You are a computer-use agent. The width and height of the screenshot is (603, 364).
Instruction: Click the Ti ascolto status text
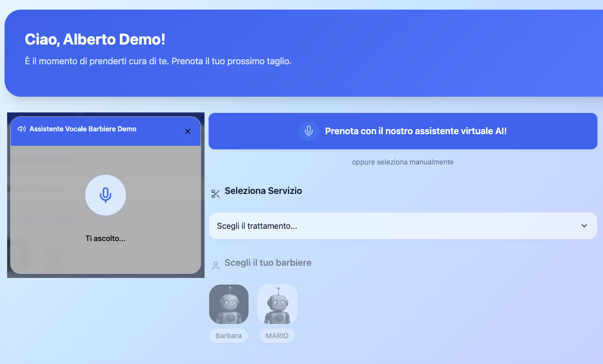[x=105, y=238]
